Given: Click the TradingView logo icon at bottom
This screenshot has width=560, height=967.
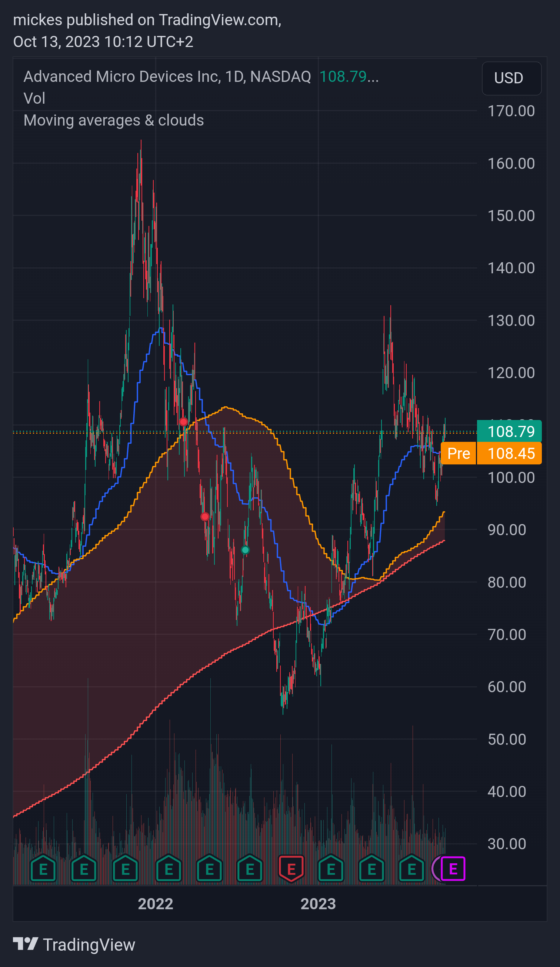Looking at the screenshot, I should (x=25, y=944).
